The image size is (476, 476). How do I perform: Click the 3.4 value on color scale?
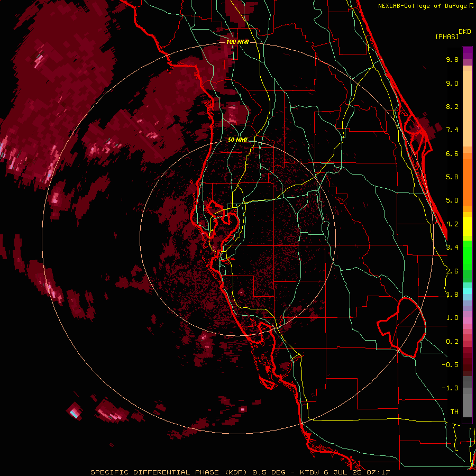click(x=452, y=248)
